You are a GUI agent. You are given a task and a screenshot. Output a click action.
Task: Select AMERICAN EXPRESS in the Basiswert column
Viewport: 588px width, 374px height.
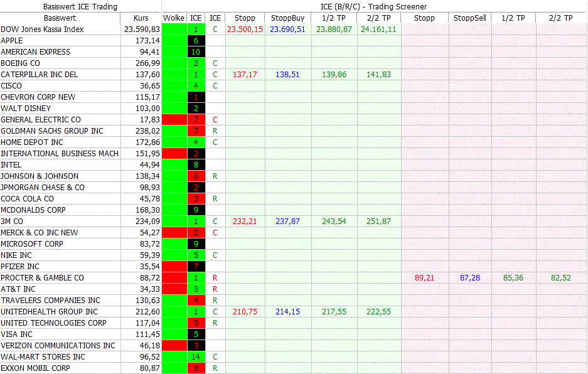(x=35, y=51)
